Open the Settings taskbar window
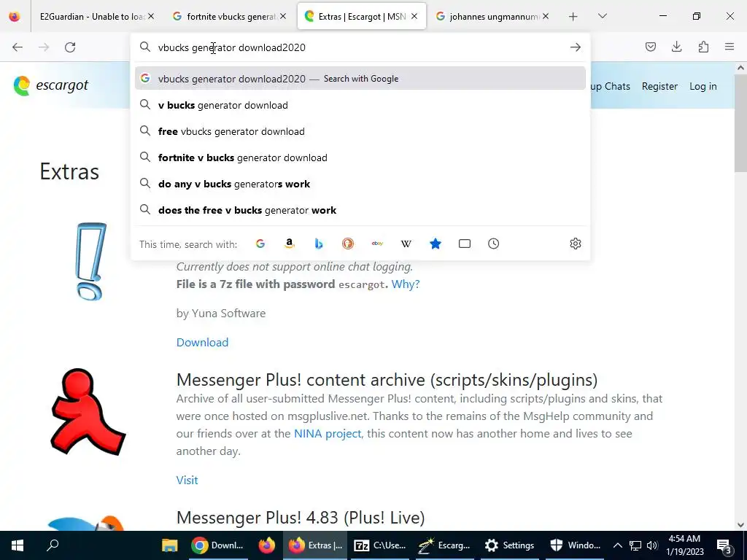Screen dimensions: 747x560 tap(509, 545)
